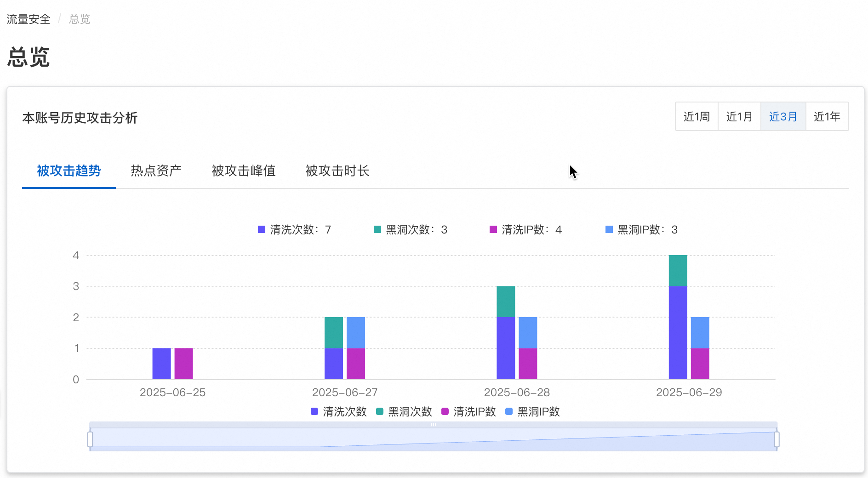Click the light blue 黑洞IP数 segment for 2025-06-27
The height and width of the screenshot is (478, 868).
(356, 333)
